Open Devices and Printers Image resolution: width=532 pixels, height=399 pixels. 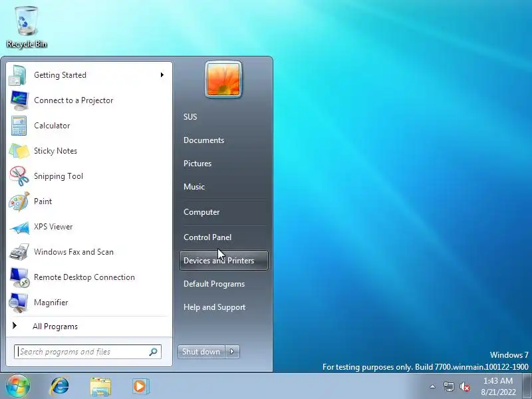click(x=223, y=261)
